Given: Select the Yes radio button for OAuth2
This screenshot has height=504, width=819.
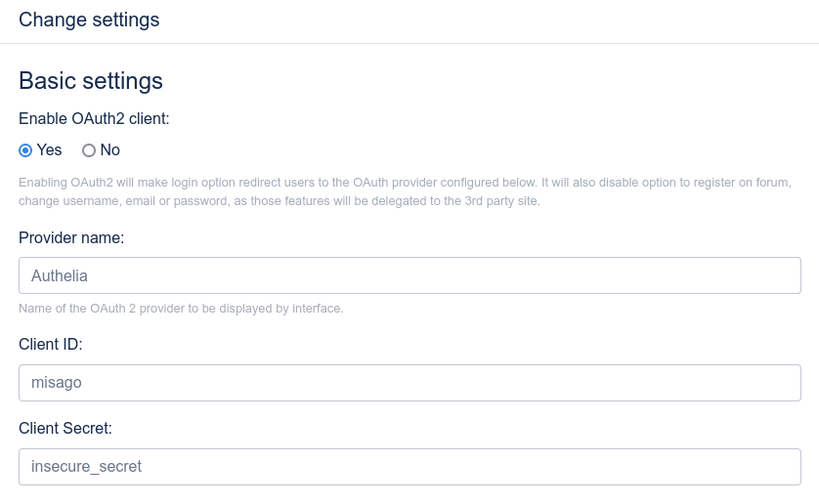Looking at the screenshot, I should tap(25, 150).
